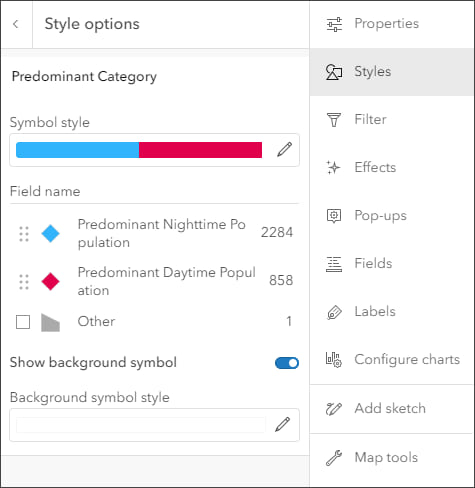The height and width of the screenshot is (488, 475).
Task: Click Predominant Daytime Population drag handle
Action: click(24, 282)
